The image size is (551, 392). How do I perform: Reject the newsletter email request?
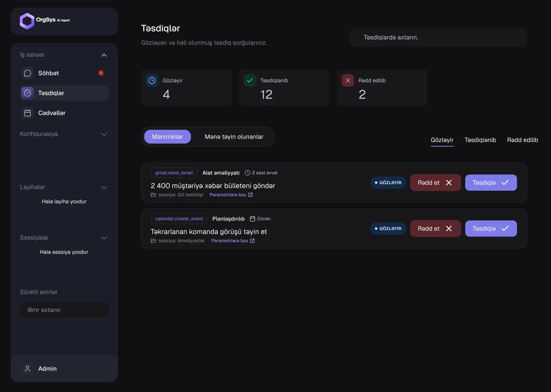pos(435,183)
